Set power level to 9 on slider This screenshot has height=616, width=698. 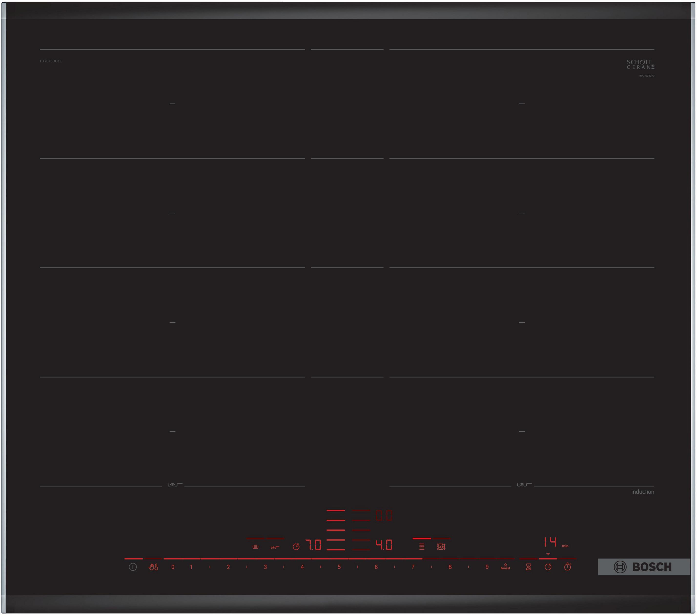click(x=487, y=567)
